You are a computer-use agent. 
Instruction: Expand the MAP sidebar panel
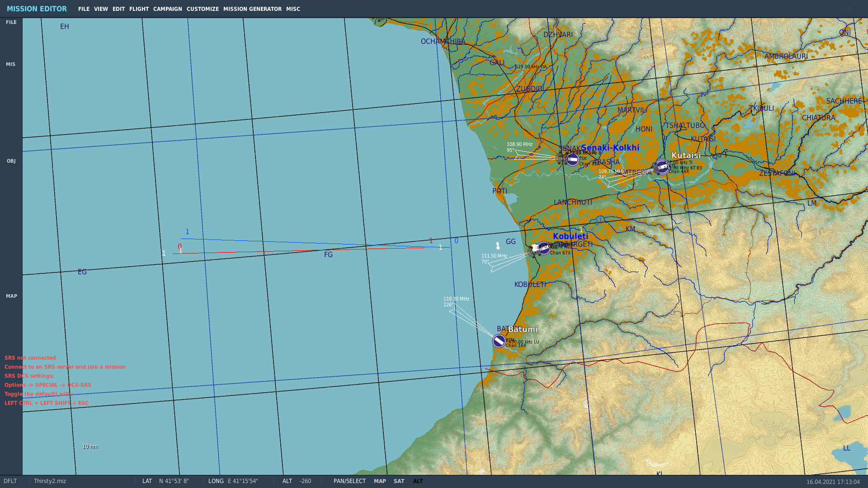(x=11, y=296)
